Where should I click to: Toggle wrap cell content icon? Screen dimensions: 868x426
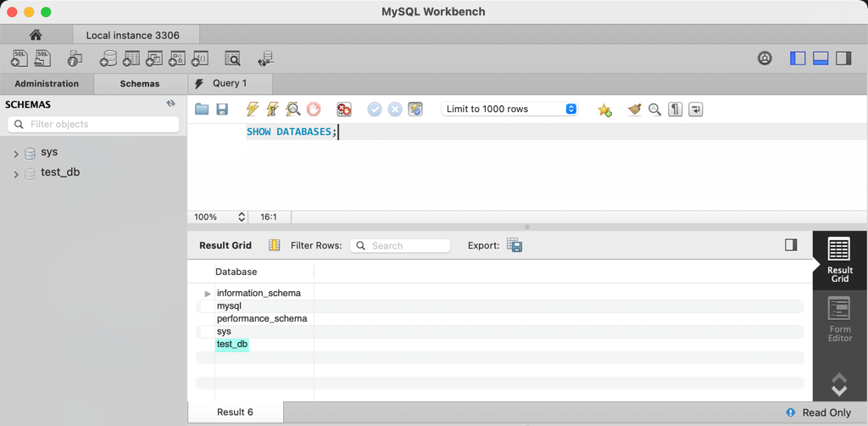point(274,245)
